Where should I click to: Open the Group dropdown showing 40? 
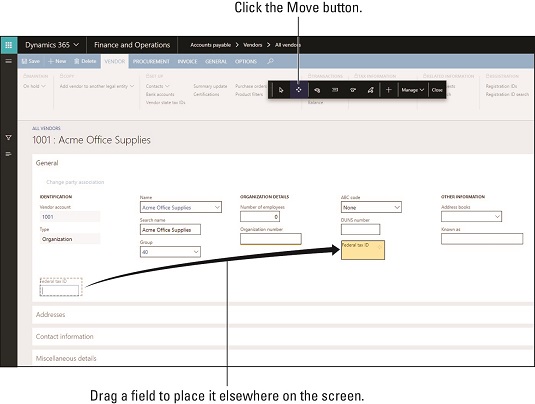click(x=196, y=252)
